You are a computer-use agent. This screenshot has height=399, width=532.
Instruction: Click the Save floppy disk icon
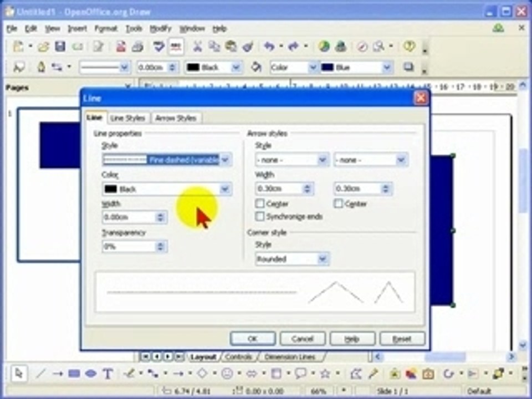[60, 46]
